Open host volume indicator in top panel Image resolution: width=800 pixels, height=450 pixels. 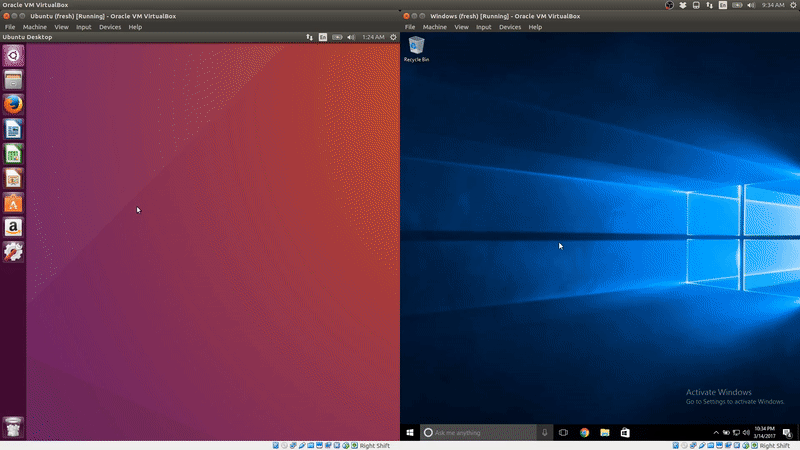pos(751,5)
